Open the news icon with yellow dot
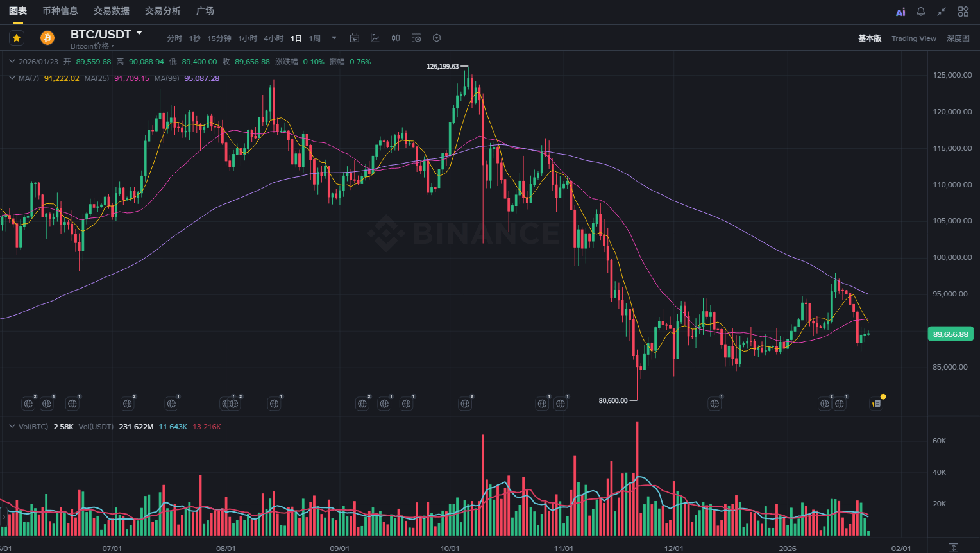980x553 pixels. [877, 403]
